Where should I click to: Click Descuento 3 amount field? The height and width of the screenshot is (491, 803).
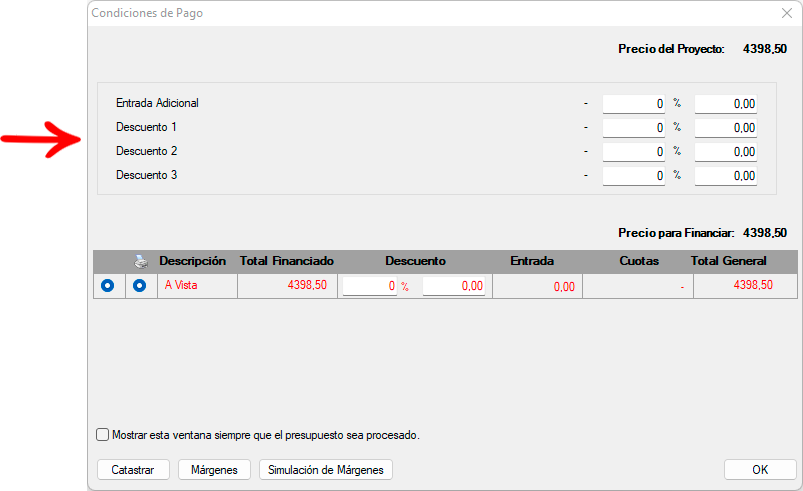726,176
